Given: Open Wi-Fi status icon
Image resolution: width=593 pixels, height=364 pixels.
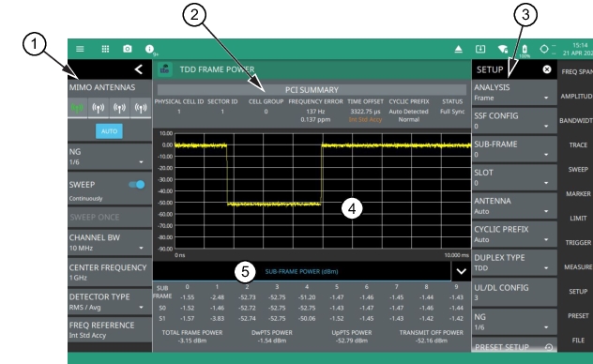Looking at the screenshot, I should [503, 49].
